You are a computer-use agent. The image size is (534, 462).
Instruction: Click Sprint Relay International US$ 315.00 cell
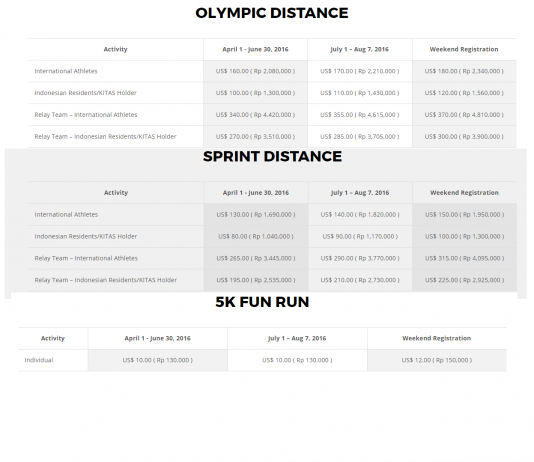point(465,258)
